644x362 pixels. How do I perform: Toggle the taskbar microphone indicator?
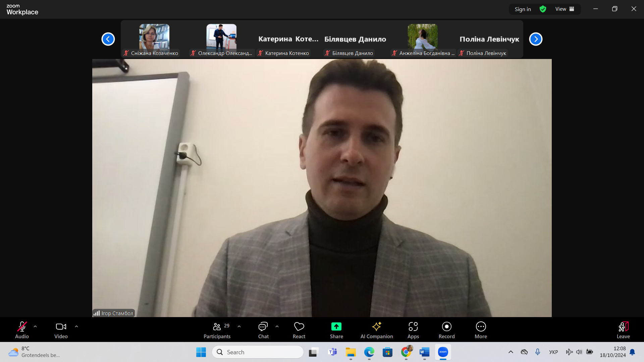click(538, 352)
